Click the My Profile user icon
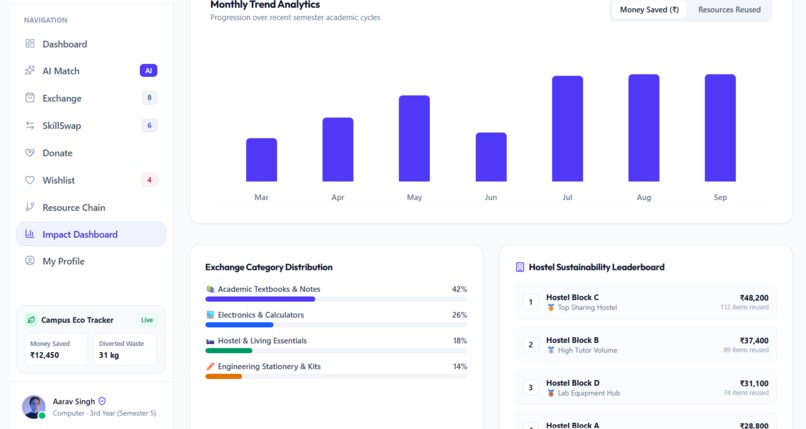 [x=30, y=261]
